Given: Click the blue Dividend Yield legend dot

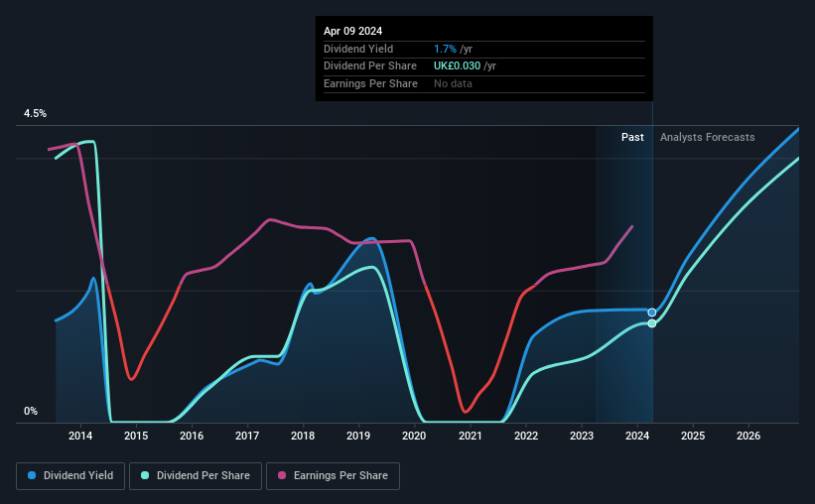Looking at the screenshot, I should tap(32, 475).
